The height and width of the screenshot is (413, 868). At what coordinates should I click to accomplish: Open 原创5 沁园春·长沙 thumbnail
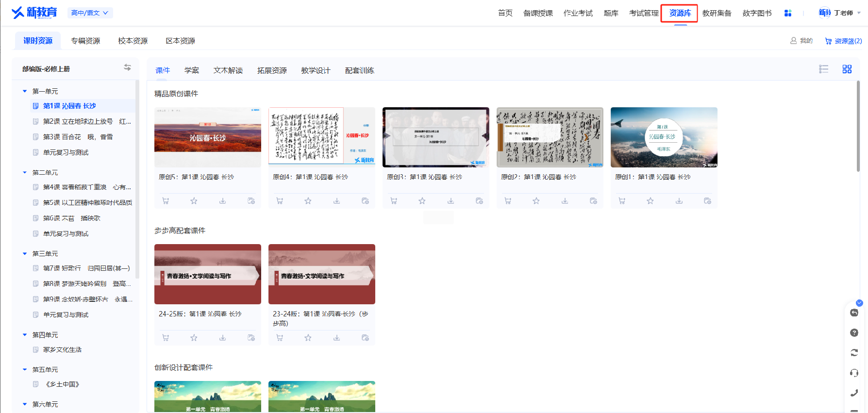coord(208,137)
